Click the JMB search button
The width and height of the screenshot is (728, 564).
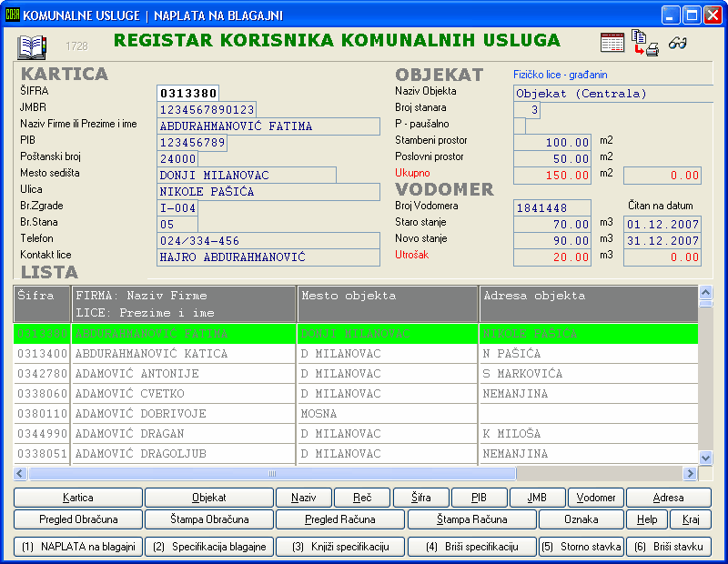point(537,498)
